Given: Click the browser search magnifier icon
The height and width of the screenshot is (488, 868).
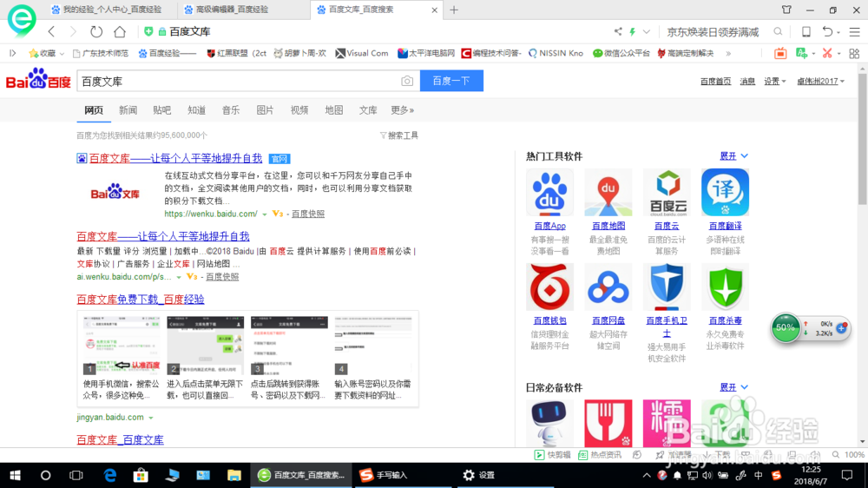Looking at the screenshot, I should (x=778, y=31).
